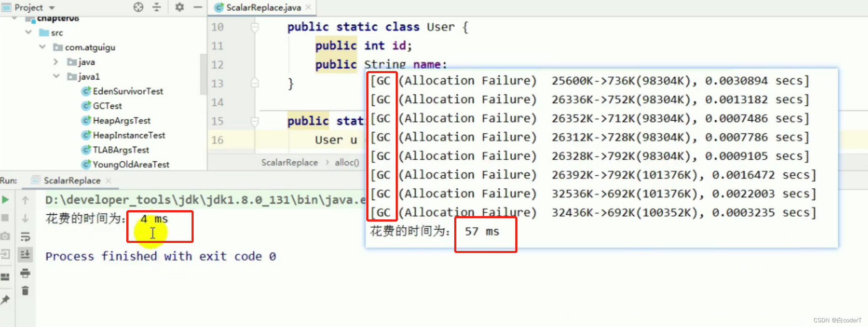
Task: Open EdenSurvivorTest class in tree
Action: tap(128, 91)
